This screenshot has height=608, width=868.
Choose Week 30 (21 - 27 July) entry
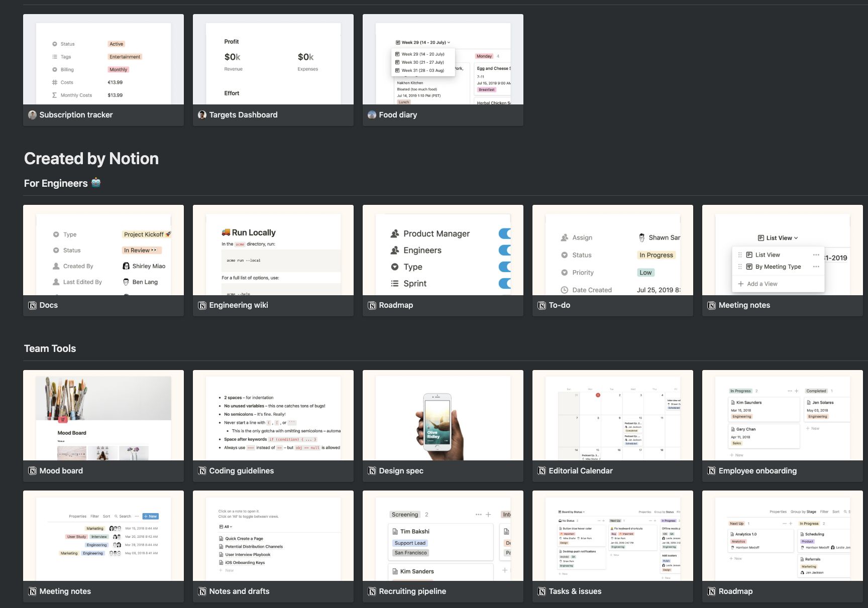422,62
